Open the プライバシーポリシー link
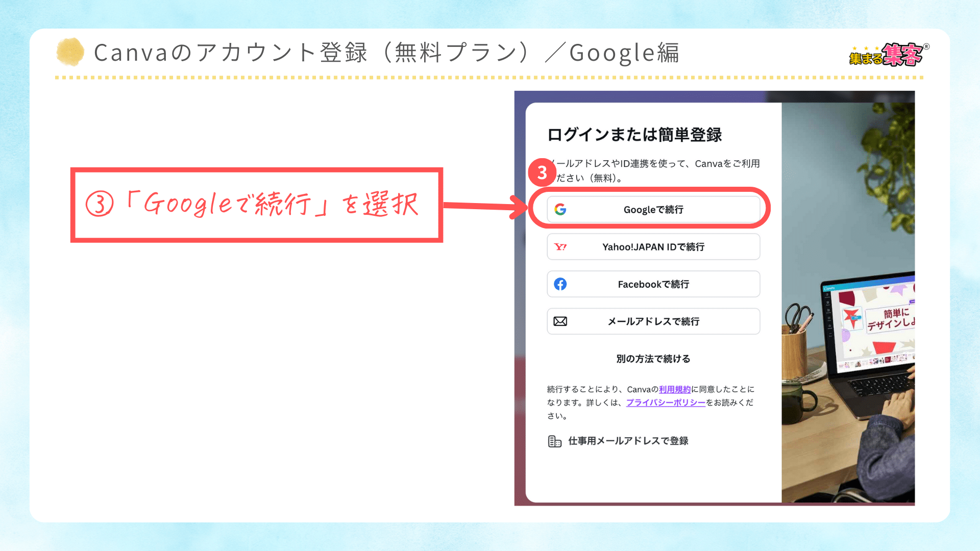Screen dimensions: 980x551 tap(666, 403)
